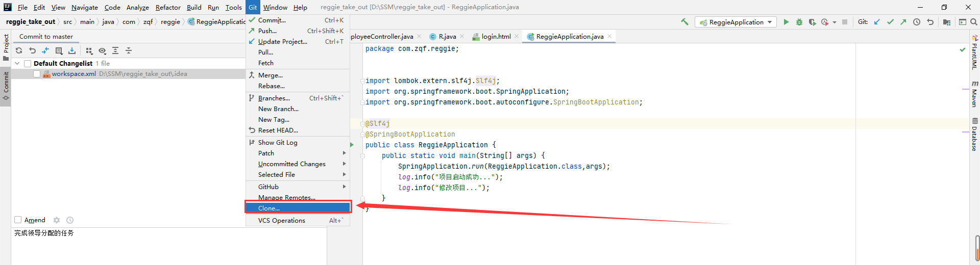Check the Default Changelist checkbox
The height and width of the screenshot is (265, 980).
point(28,64)
